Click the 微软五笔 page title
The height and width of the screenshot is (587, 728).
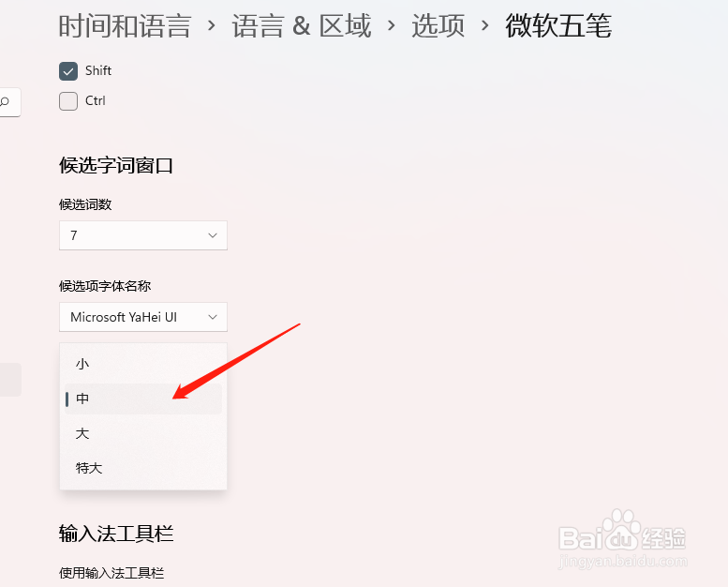pos(558,26)
